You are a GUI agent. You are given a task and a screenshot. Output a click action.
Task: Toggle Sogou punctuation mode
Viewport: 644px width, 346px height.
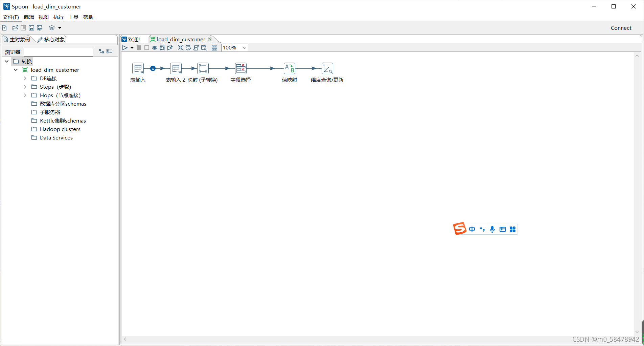click(x=482, y=229)
